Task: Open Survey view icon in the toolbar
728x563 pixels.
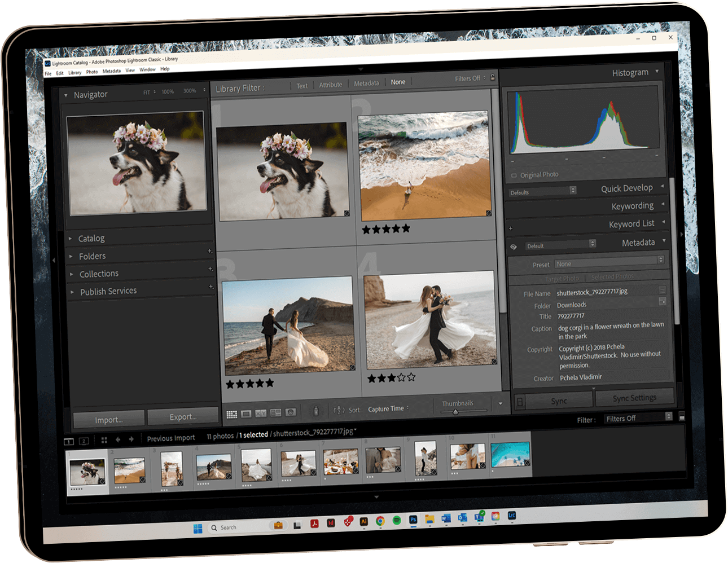Action: click(276, 413)
